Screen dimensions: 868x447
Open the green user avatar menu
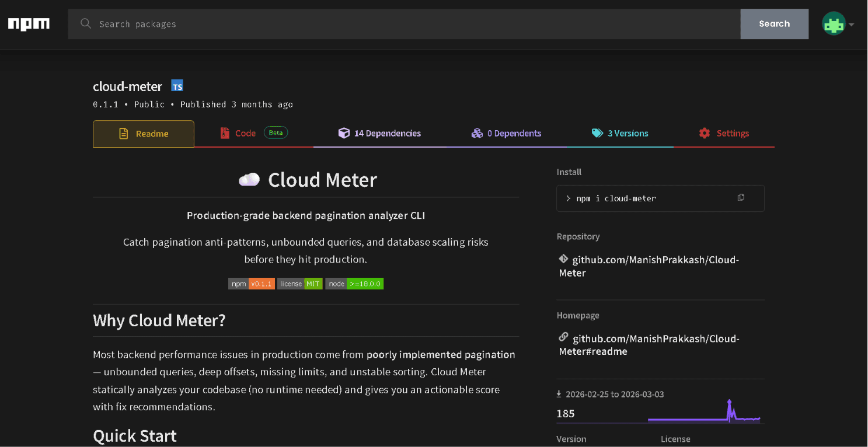[834, 23]
